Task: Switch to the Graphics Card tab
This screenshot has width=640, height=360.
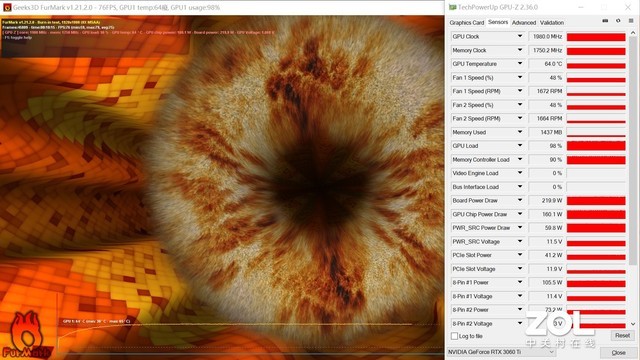Action: (x=467, y=23)
